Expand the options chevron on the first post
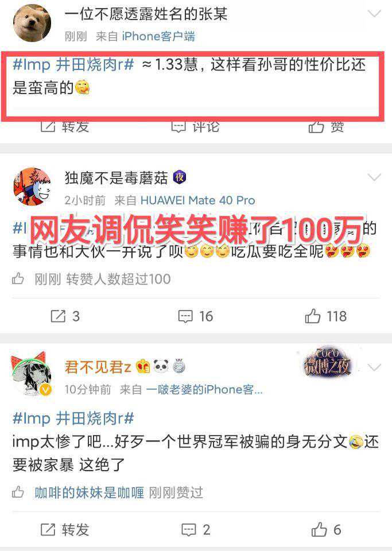This screenshot has height=551, width=392. [x=374, y=14]
